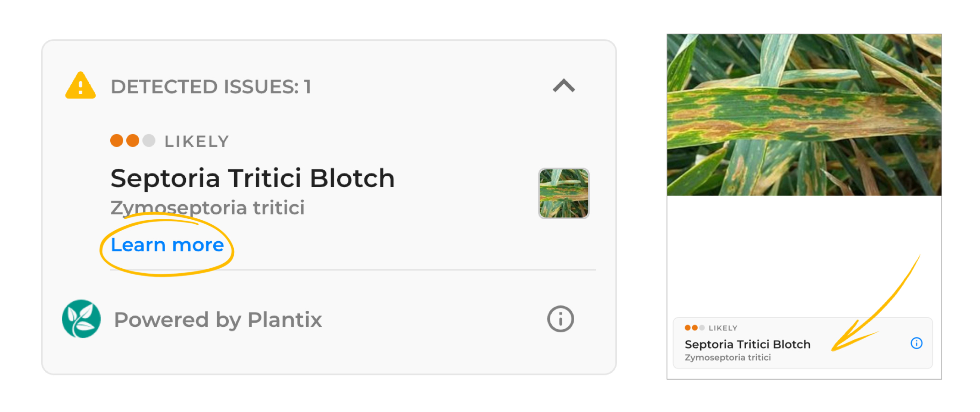
Task: Open the gray info icon beside Plantix
Action: (560, 319)
